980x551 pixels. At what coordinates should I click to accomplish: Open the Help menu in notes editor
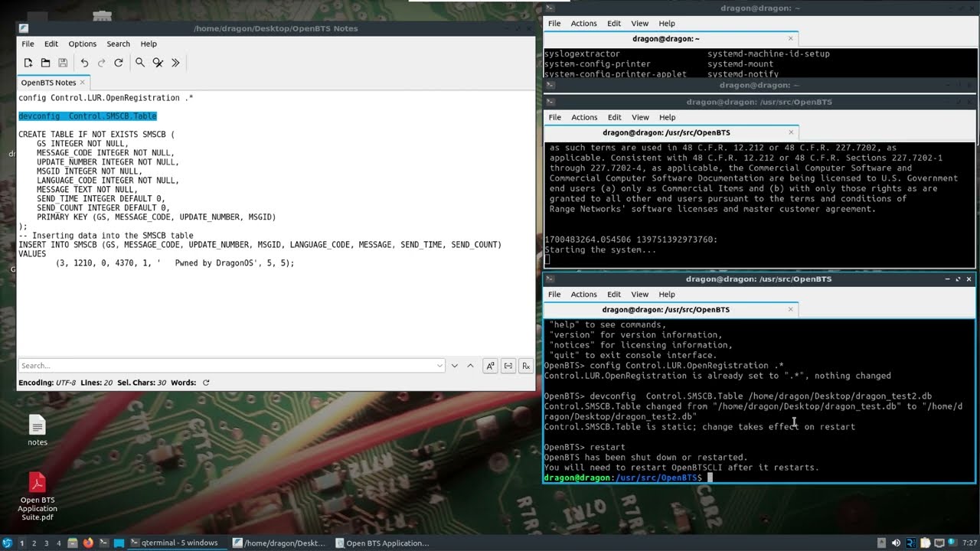(149, 44)
